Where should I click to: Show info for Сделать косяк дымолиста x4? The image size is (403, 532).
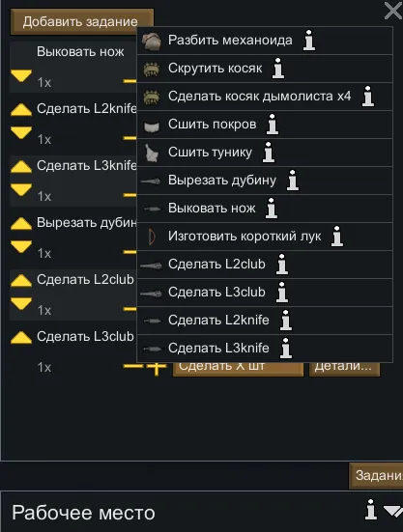click(368, 97)
